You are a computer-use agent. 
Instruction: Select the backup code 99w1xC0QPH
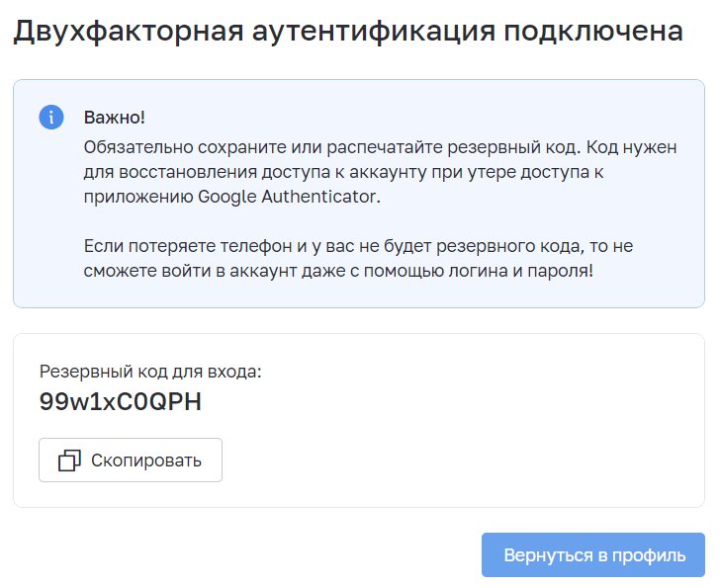pos(121,402)
